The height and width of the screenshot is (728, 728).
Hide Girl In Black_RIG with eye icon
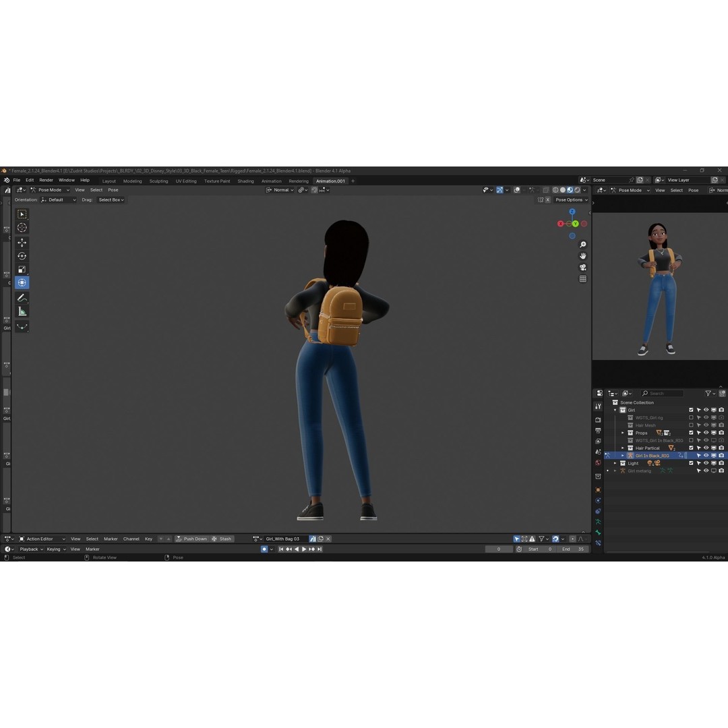[706, 456]
